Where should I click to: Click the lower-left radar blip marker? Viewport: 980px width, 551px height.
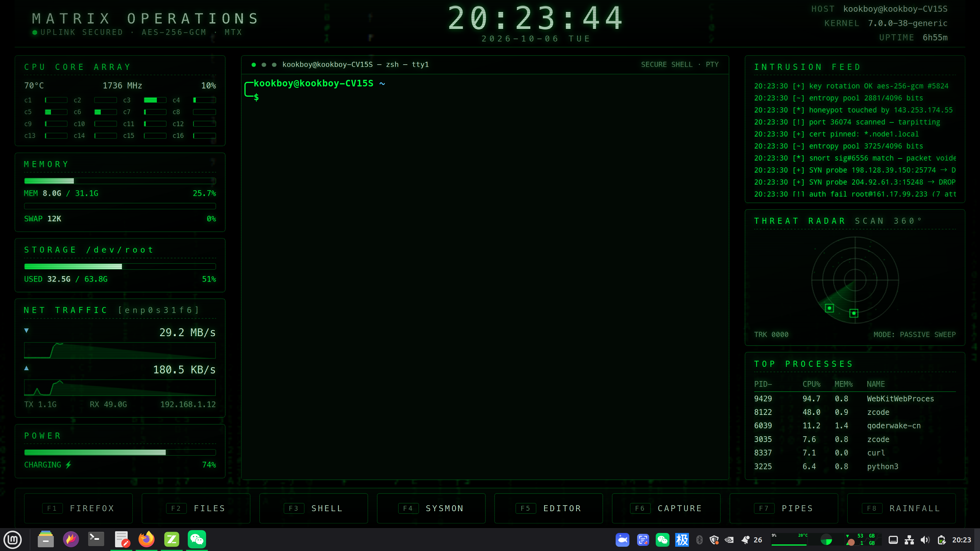coord(829,308)
